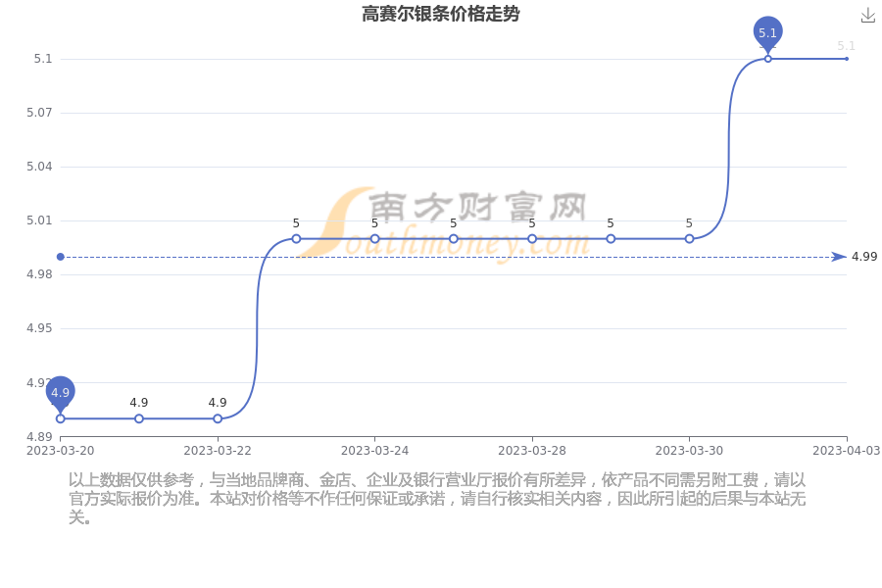Click the data point between 03-28 and 03-30

611,238
